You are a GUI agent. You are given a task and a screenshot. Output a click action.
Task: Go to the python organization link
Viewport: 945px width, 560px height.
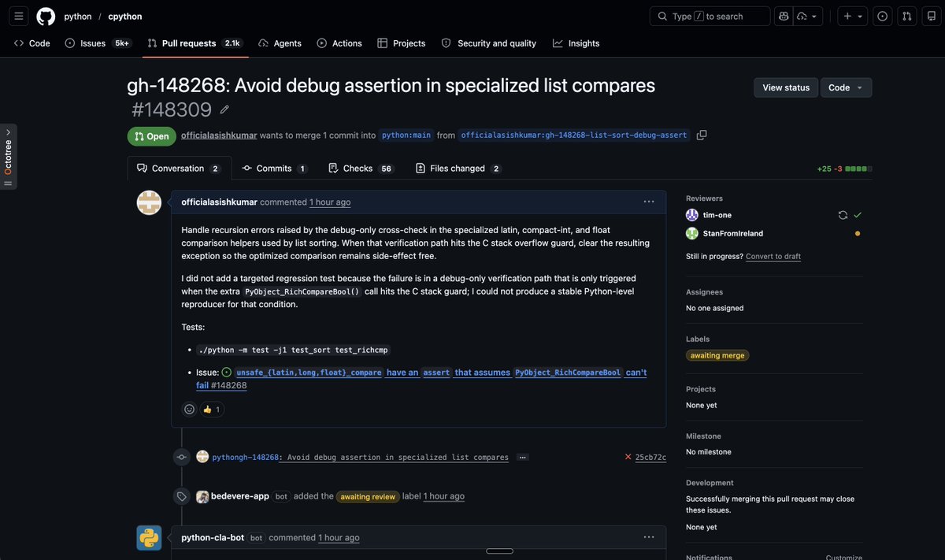click(x=78, y=16)
